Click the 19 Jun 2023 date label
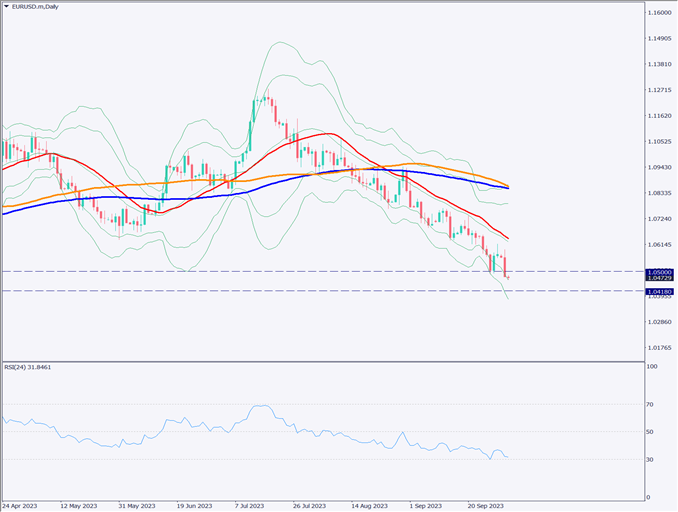 tap(196, 506)
